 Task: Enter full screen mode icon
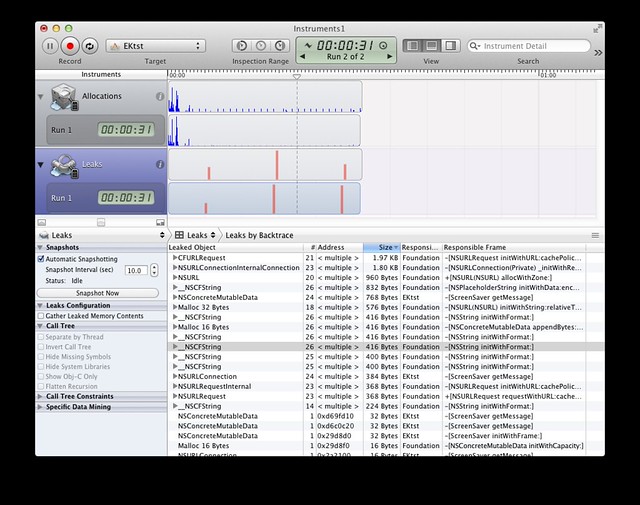(x=597, y=29)
